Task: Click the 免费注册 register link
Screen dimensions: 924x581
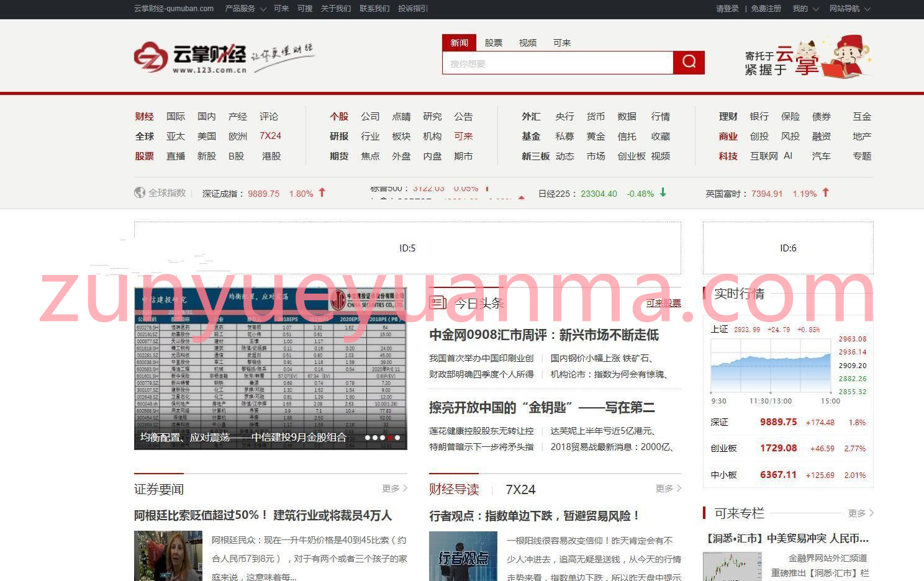Action: pos(766,9)
